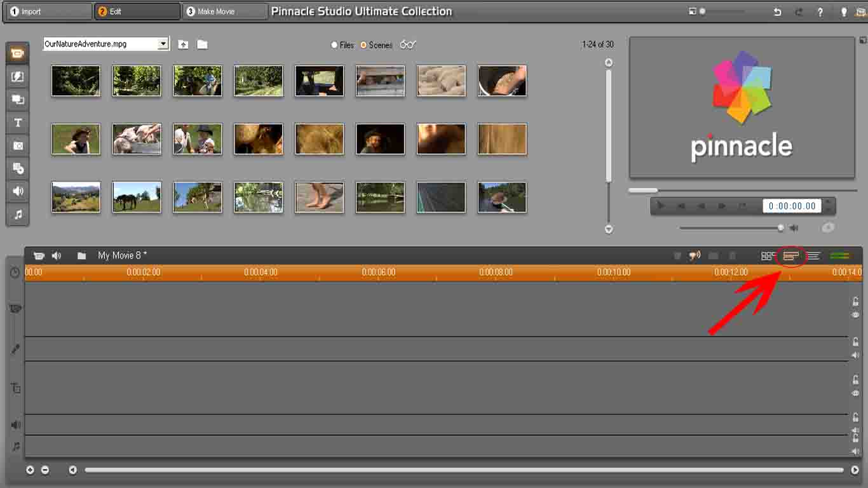The width and height of the screenshot is (868, 488).
Task: Mute the player volume speaker icon
Action: (794, 227)
